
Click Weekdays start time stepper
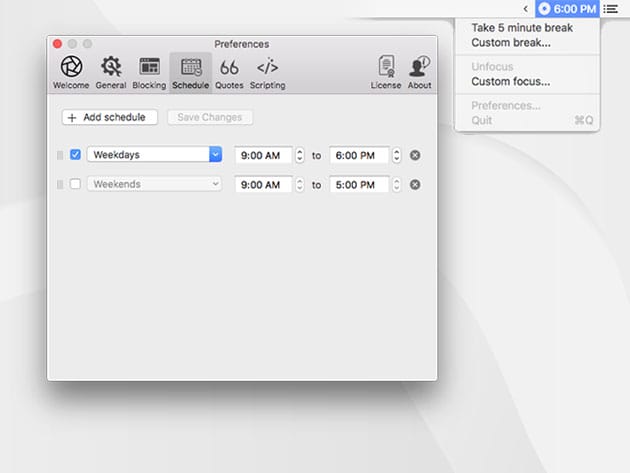(x=299, y=155)
